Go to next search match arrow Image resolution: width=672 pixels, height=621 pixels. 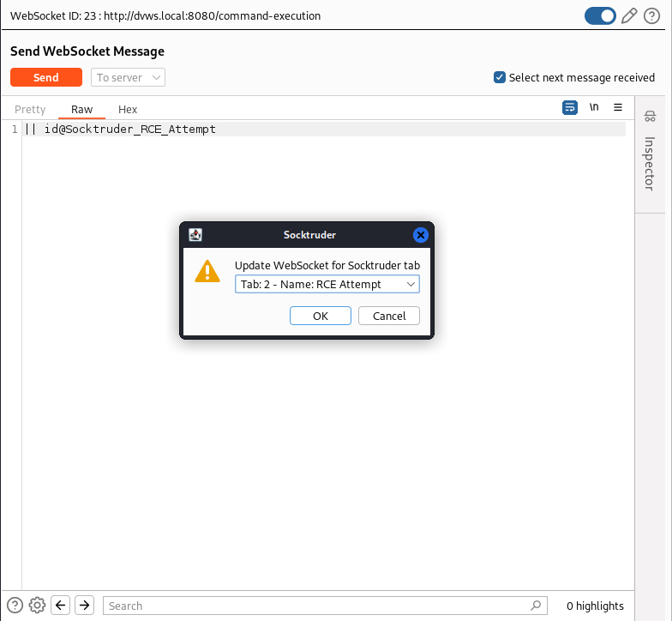tap(84, 606)
